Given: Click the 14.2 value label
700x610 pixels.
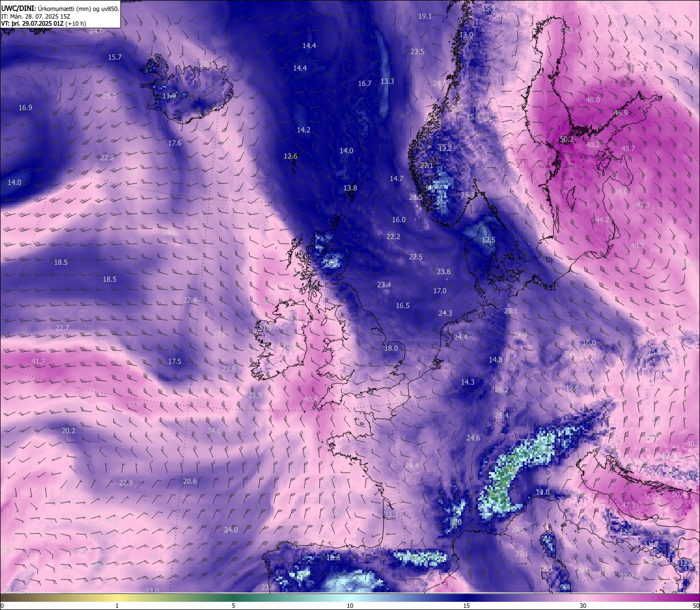Looking at the screenshot, I should pos(304,130).
